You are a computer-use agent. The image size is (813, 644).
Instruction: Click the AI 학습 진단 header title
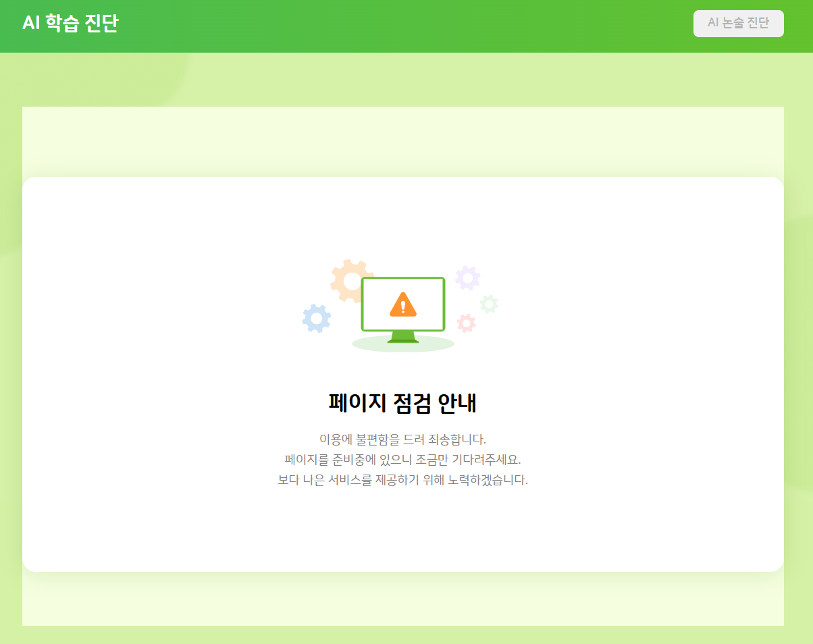[70, 24]
